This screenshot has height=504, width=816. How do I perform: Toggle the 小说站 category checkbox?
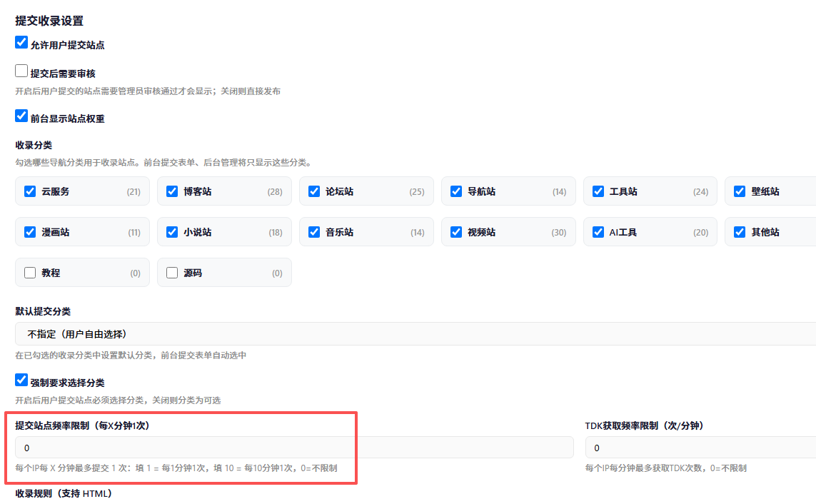point(172,232)
